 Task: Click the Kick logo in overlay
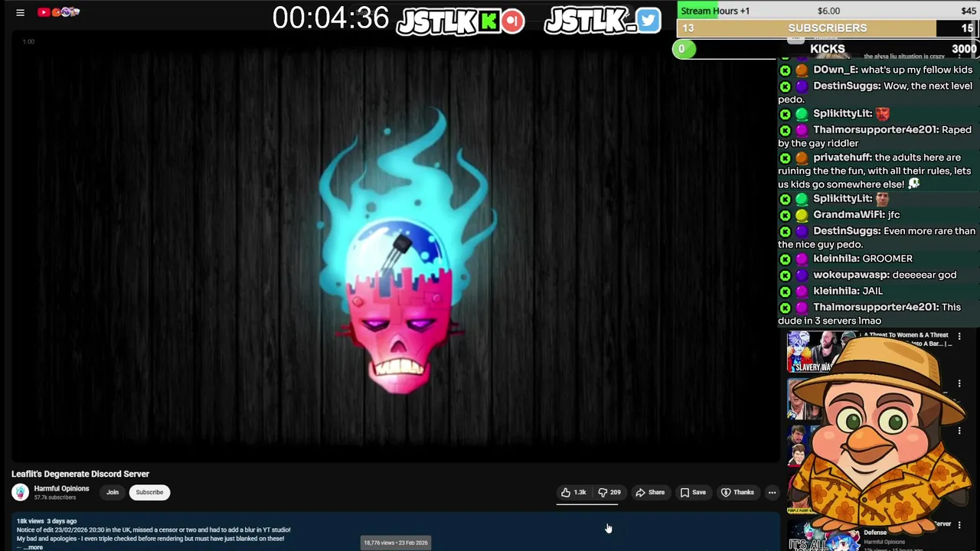pos(488,21)
